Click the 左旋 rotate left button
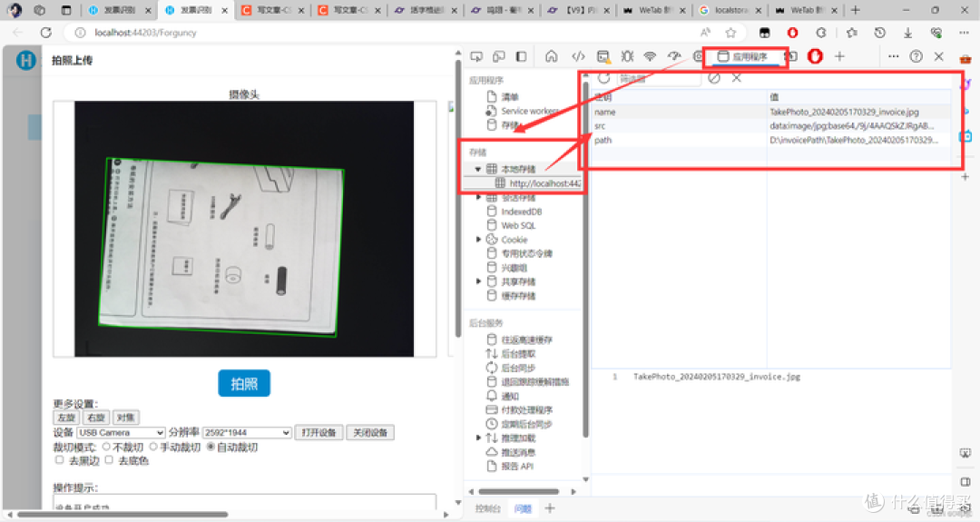Screen dimensions: 980x522 (65, 418)
